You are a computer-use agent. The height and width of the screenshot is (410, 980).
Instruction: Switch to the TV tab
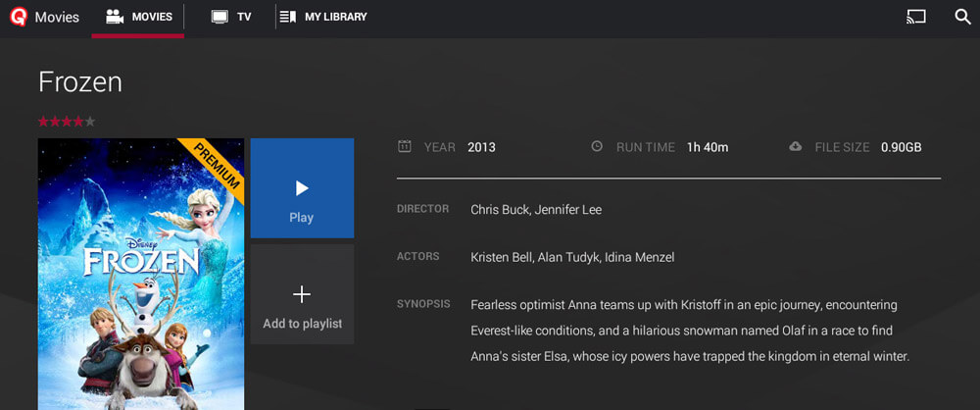click(230, 18)
